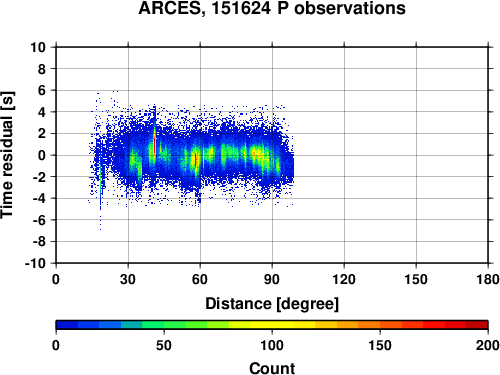Image resolution: width=500 pixels, height=375 pixels.
Task: Click the y-axis tick label 10
Action: point(38,47)
